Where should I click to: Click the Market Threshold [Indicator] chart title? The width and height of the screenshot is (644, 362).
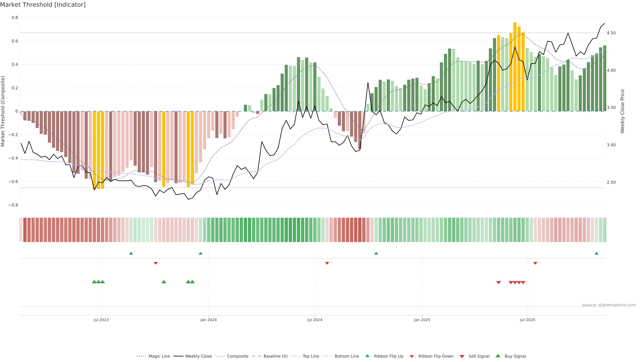pos(43,5)
